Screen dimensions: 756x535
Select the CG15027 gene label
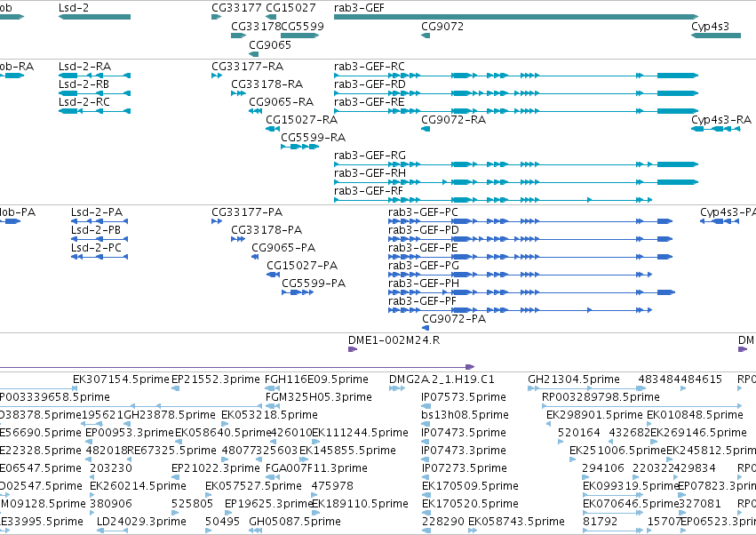point(290,8)
